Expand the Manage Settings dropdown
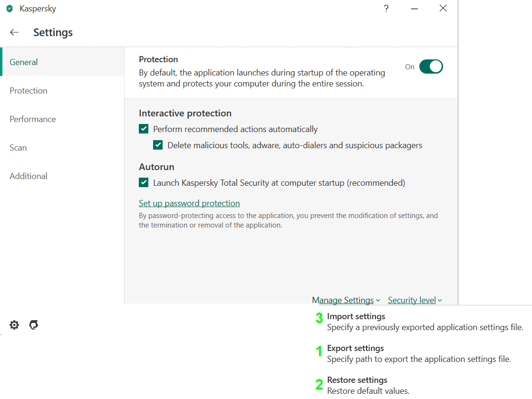Viewport: 532px width, 399px height. pyautogui.click(x=346, y=300)
